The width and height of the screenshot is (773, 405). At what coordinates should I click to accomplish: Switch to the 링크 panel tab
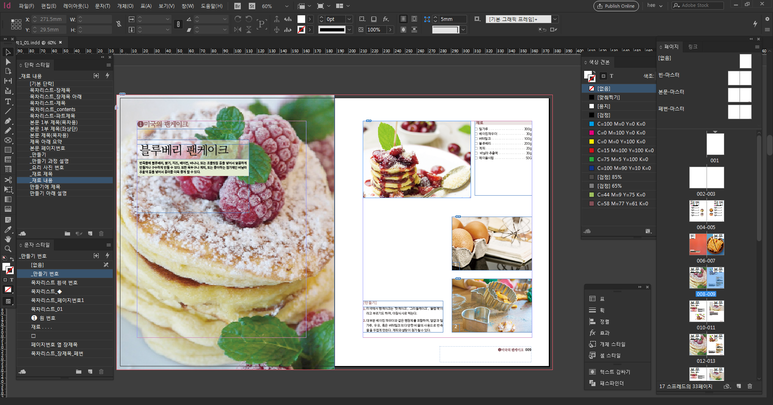(693, 46)
